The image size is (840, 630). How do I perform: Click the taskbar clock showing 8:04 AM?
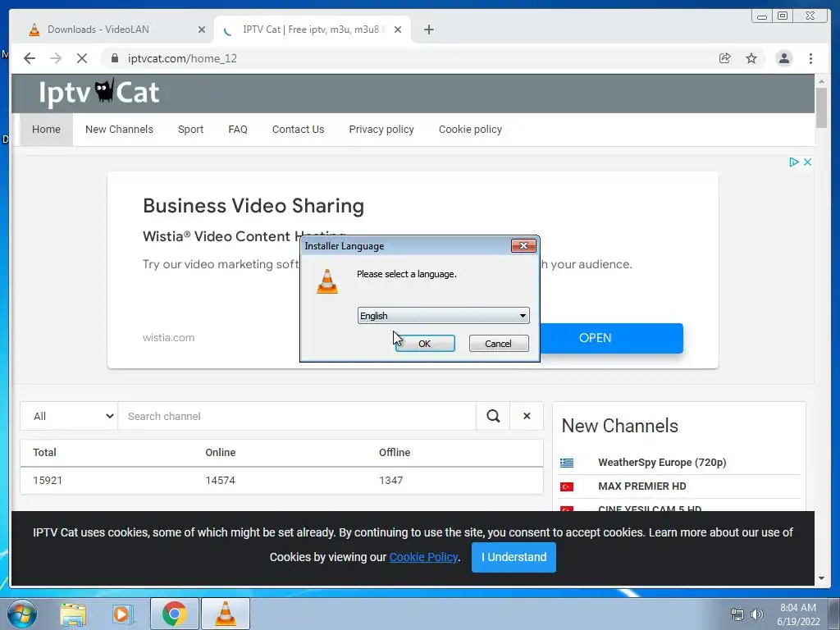pyautogui.click(x=798, y=614)
